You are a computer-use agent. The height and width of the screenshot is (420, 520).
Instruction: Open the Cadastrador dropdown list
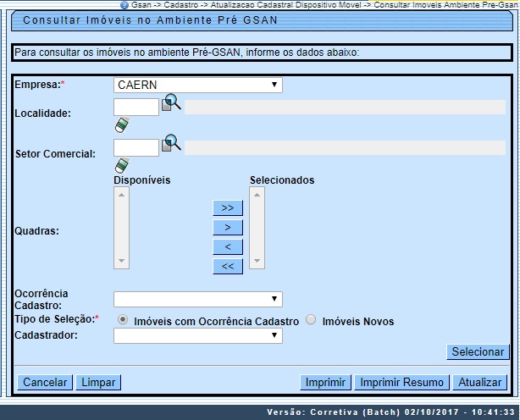pyautogui.click(x=197, y=335)
